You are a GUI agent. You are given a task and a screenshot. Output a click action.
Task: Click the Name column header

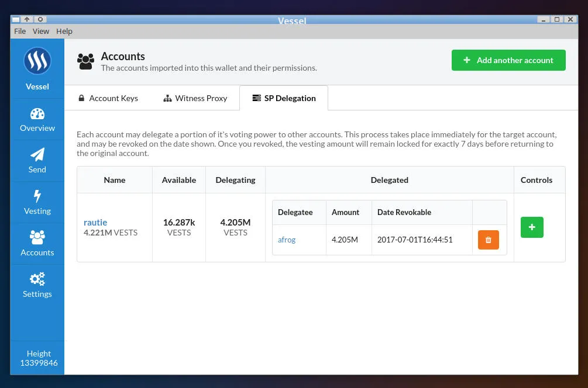[x=115, y=180]
